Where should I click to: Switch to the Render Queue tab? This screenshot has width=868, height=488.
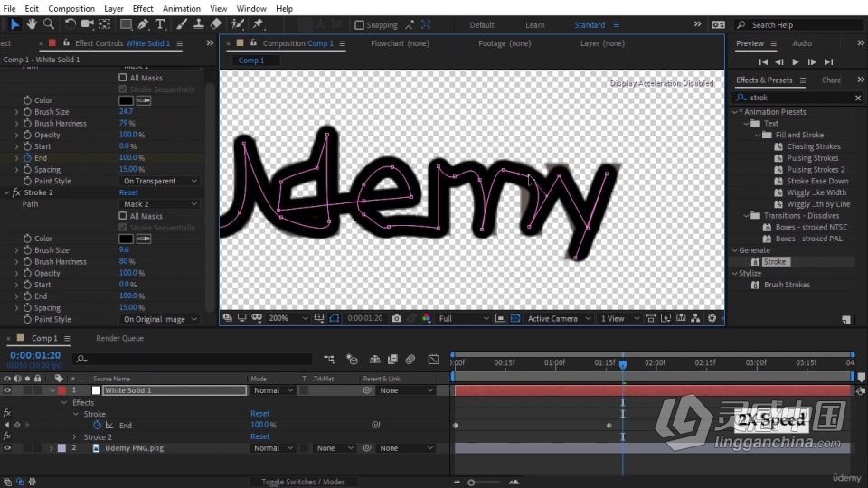click(x=119, y=338)
